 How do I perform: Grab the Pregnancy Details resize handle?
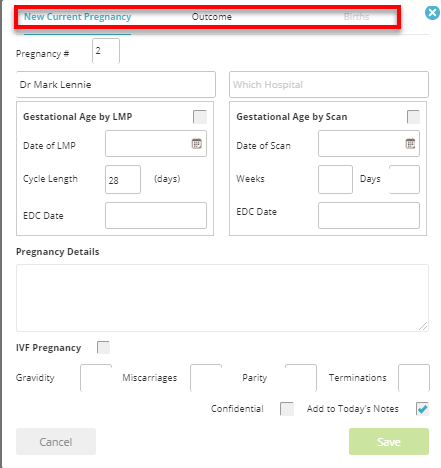pos(423,326)
